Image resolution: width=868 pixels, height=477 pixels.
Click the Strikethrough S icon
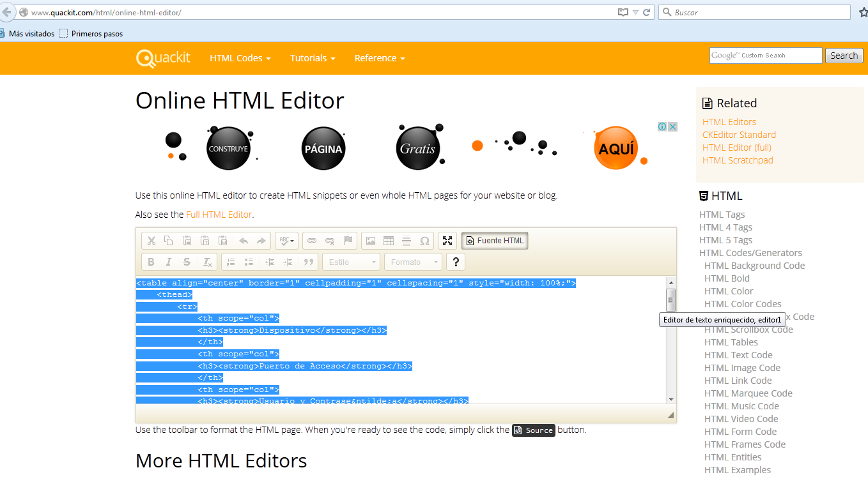pos(187,262)
